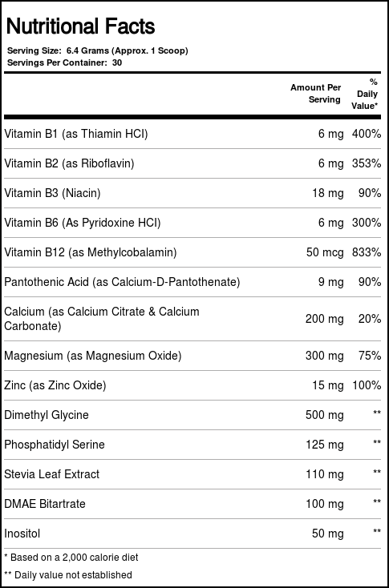Click the Servings Per Container 30 line
This screenshot has width=389, height=588.
pyautogui.click(x=65, y=62)
